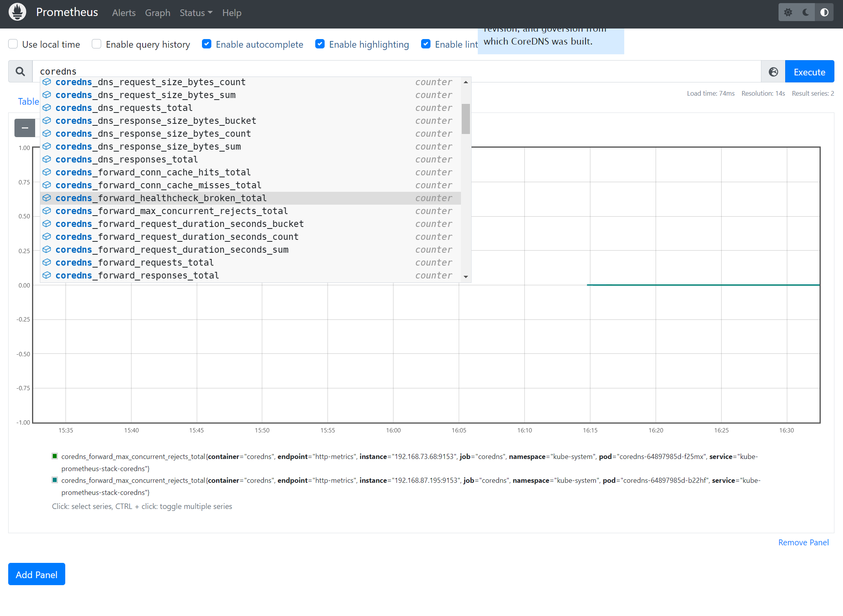This screenshot has height=616, width=843.
Task: Click cube icon beside coredns_forward_responses_total
Action: pyautogui.click(x=47, y=275)
